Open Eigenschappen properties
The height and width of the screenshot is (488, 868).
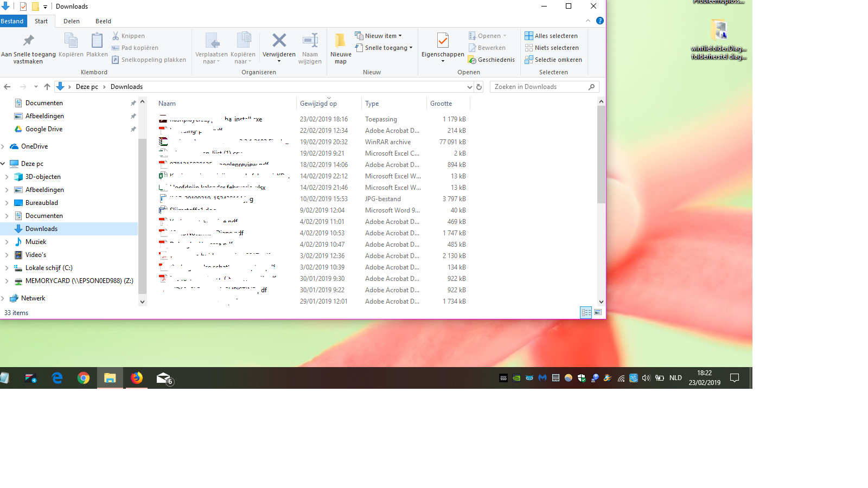[443, 48]
